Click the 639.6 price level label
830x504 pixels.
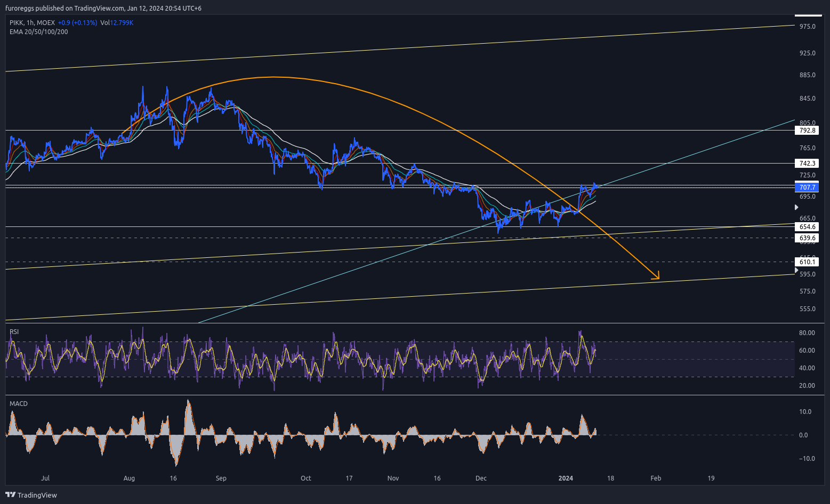point(808,238)
